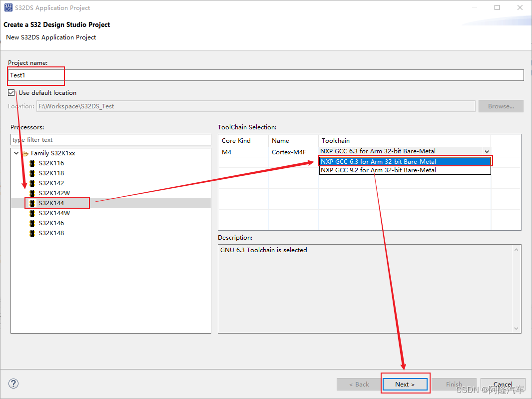Screen dimensions: 532x399
Task: Open the help question mark icon
Action: (x=13, y=384)
